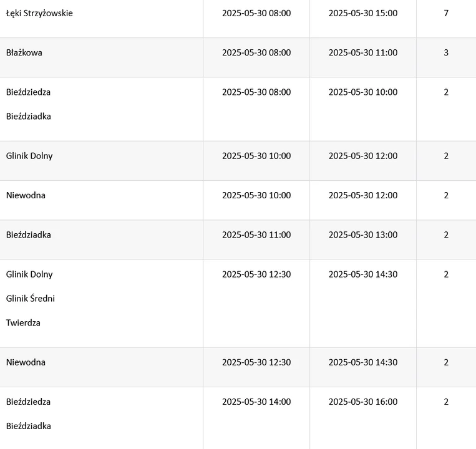Click start time 2025-05-30 14:00
The height and width of the screenshot is (449, 476).
click(x=256, y=402)
